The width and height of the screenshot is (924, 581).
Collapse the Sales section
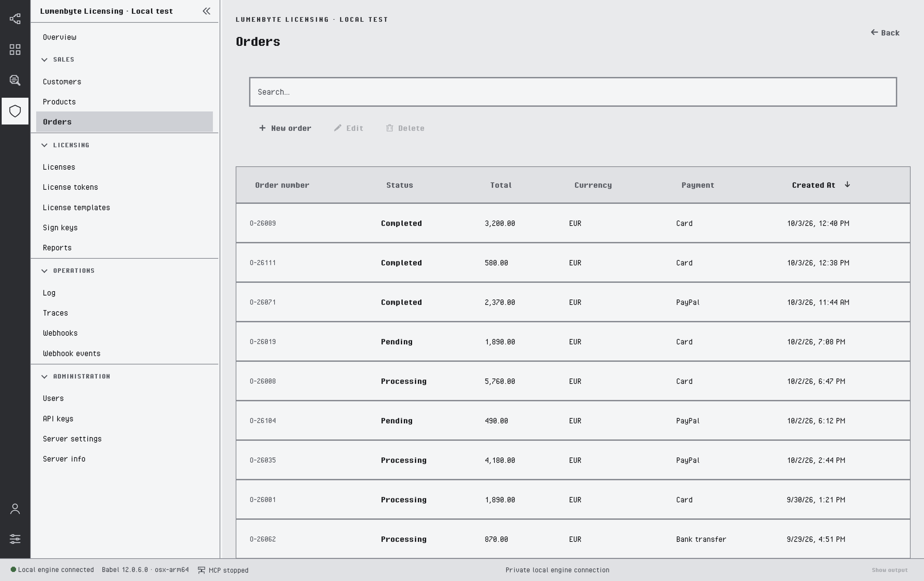tap(45, 60)
